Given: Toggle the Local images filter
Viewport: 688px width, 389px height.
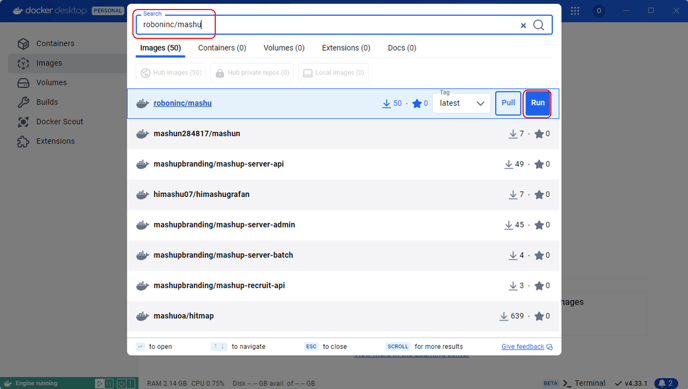Looking at the screenshot, I should [x=333, y=73].
